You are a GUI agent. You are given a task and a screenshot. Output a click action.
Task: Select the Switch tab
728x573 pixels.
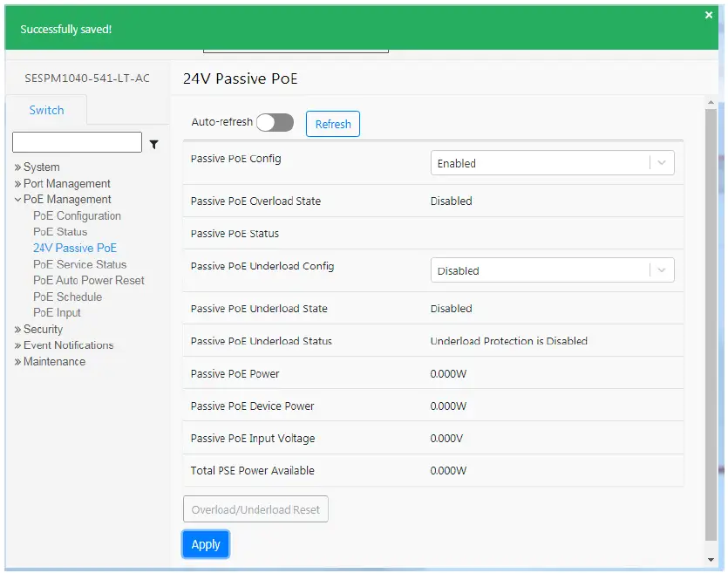click(x=46, y=110)
